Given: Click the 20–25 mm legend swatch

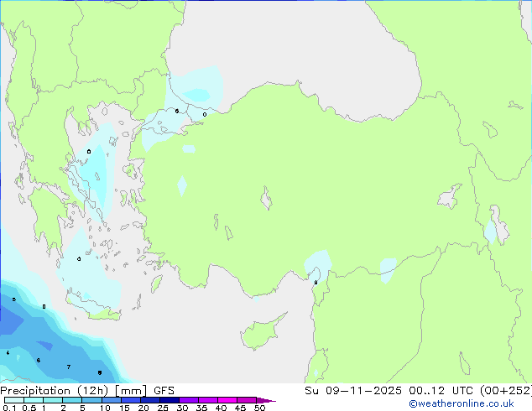Looking at the screenshot, I should (x=149, y=400).
